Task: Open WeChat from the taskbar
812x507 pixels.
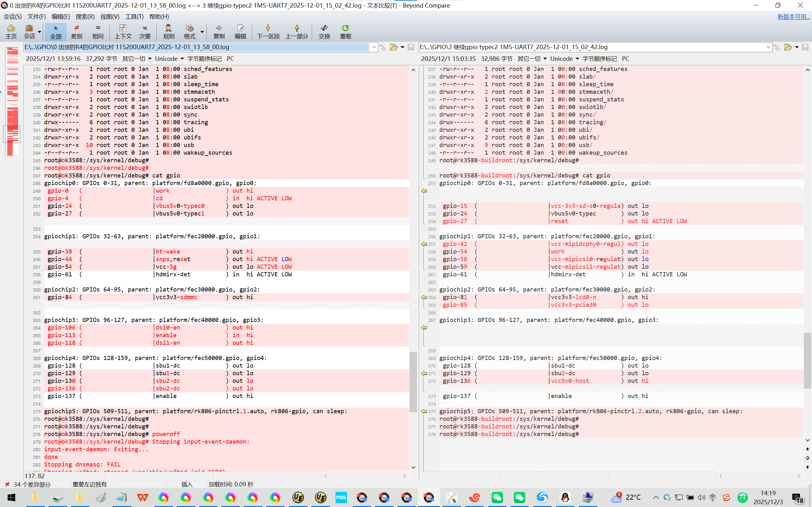Action: pyautogui.click(x=497, y=497)
